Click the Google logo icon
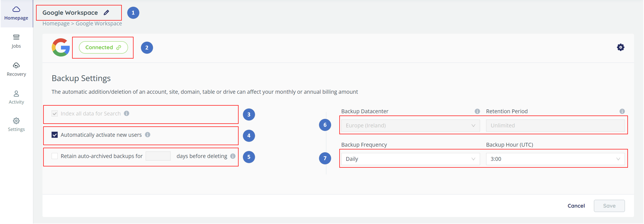The image size is (644, 224). (x=61, y=47)
